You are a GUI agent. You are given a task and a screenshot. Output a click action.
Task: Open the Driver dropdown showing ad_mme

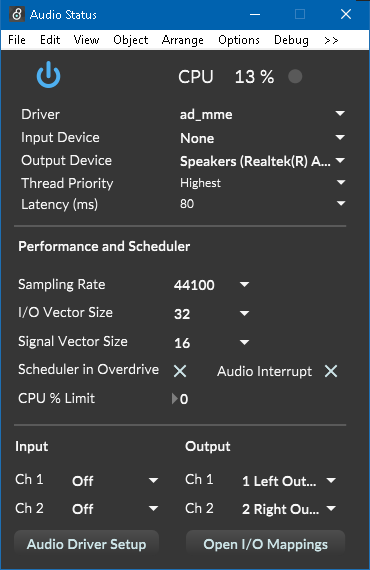click(262, 114)
